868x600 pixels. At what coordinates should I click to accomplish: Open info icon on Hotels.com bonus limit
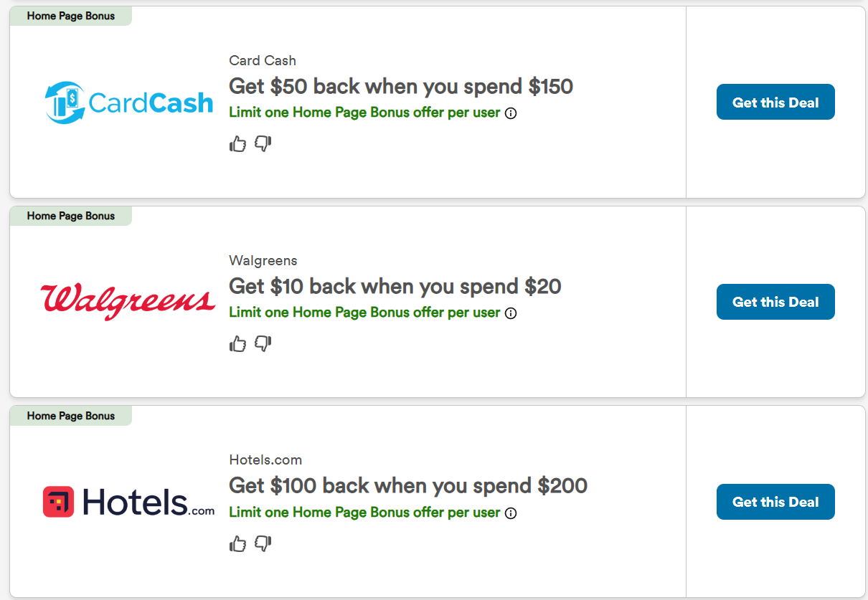coord(511,513)
